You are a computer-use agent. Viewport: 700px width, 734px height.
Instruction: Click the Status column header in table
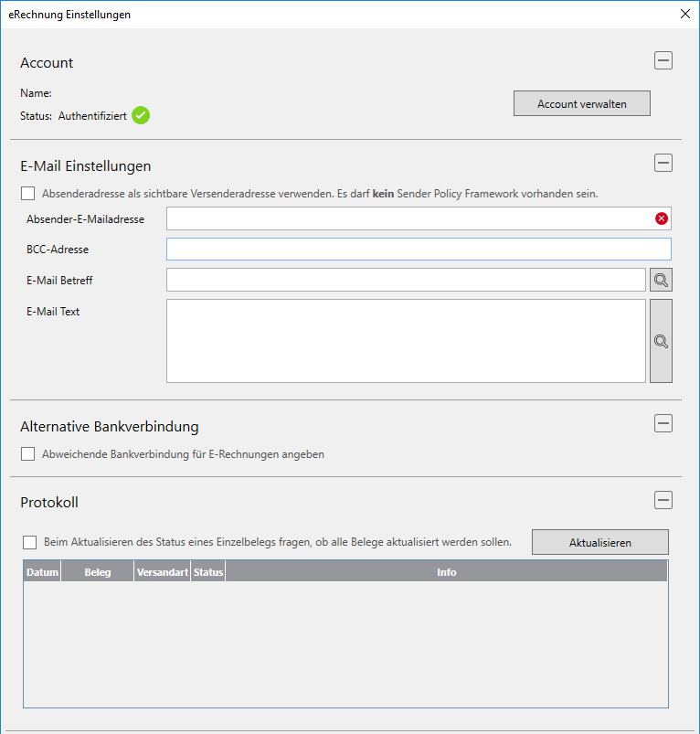(208, 572)
